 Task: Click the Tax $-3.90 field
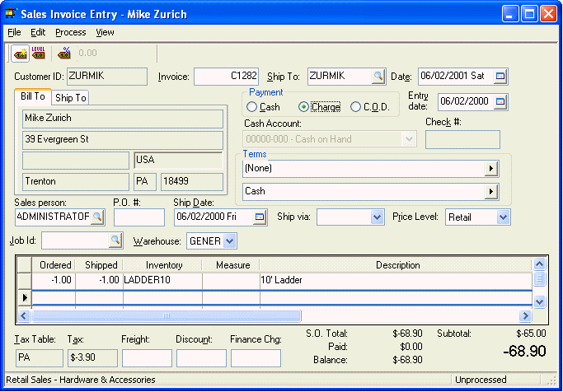coord(92,358)
